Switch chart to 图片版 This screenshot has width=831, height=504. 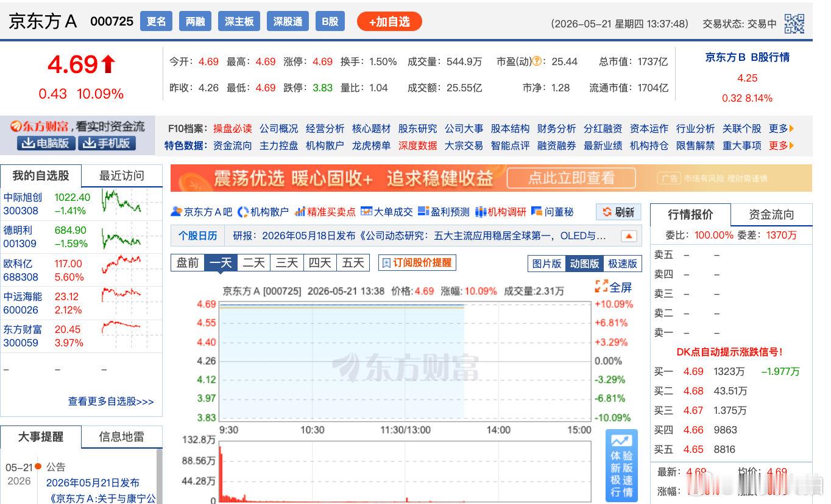click(x=546, y=264)
